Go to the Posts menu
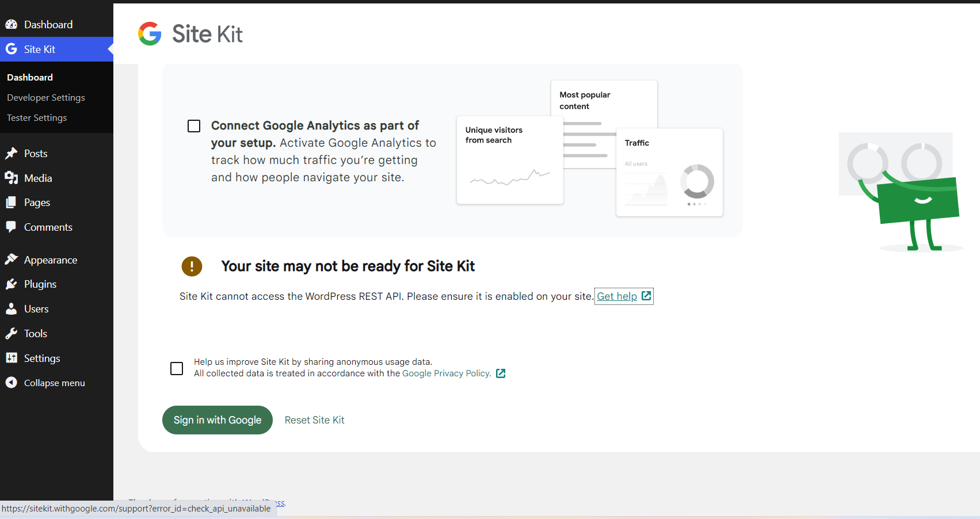Screen dimensions: 980x519 (x=36, y=154)
